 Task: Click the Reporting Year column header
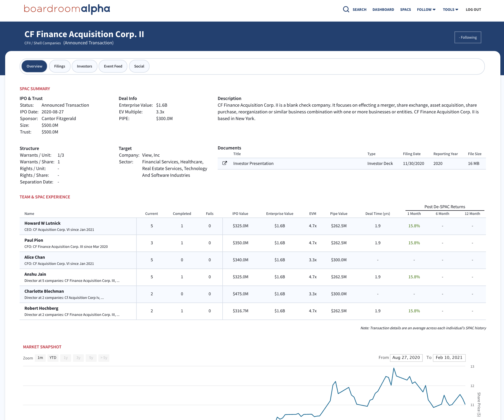445,154
